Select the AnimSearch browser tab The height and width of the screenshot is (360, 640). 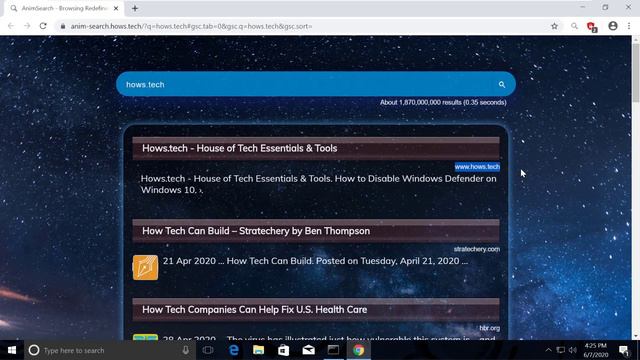tap(65, 8)
